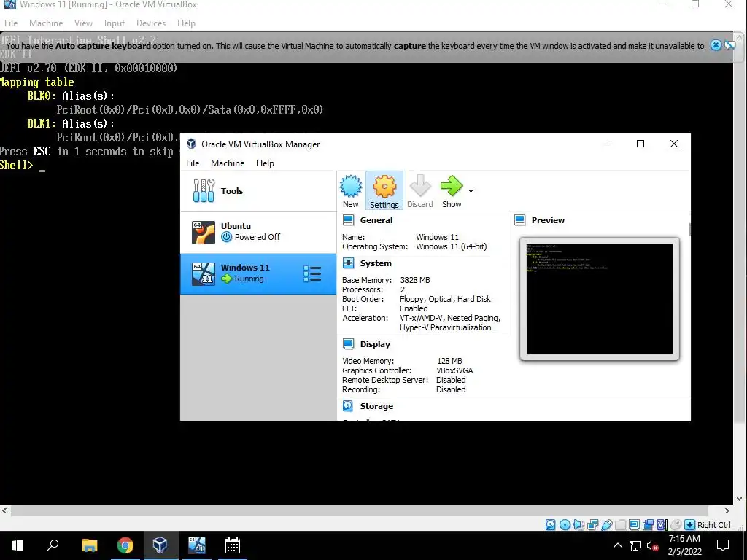The image size is (747, 560).
Task: Open Help menu in VirtualBox Manager
Action: [265, 163]
